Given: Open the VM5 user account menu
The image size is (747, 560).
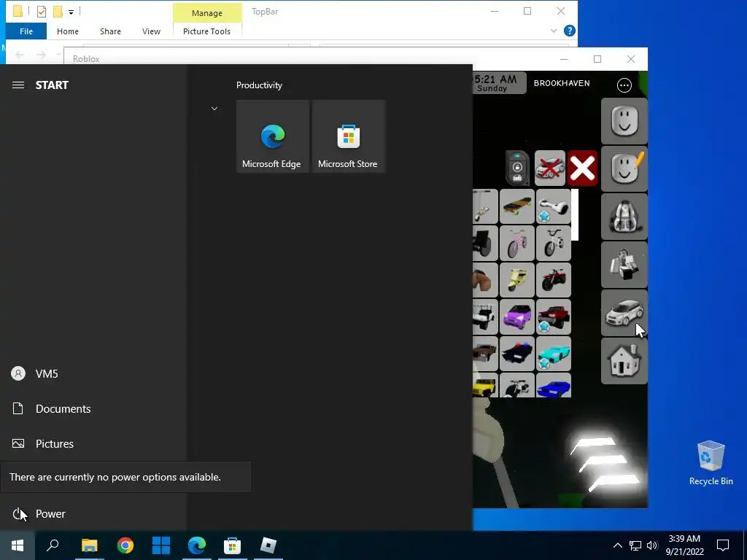Looking at the screenshot, I should (93, 374).
